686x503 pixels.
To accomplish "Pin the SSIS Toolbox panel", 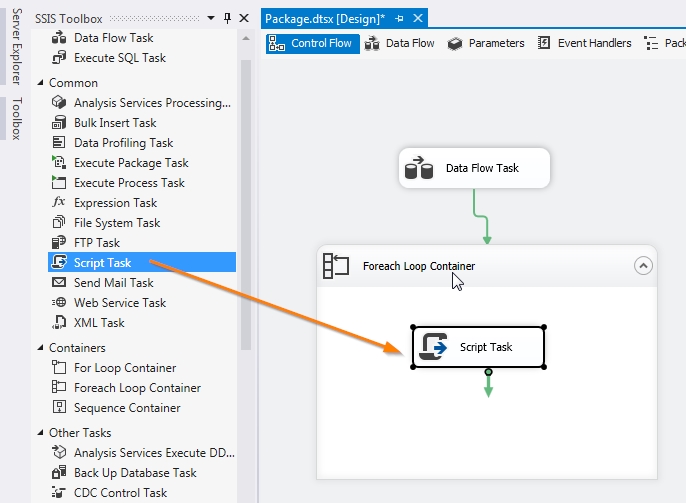I will (227, 18).
